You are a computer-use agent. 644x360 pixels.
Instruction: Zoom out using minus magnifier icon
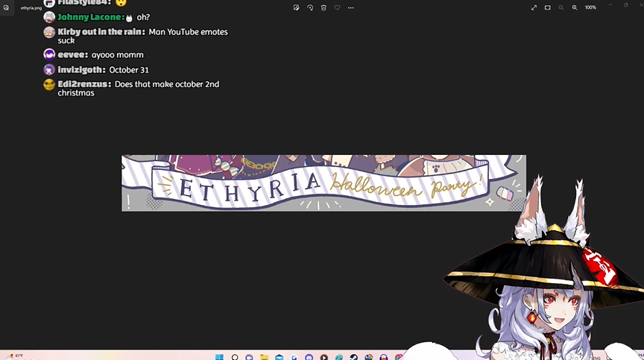coord(561,7)
